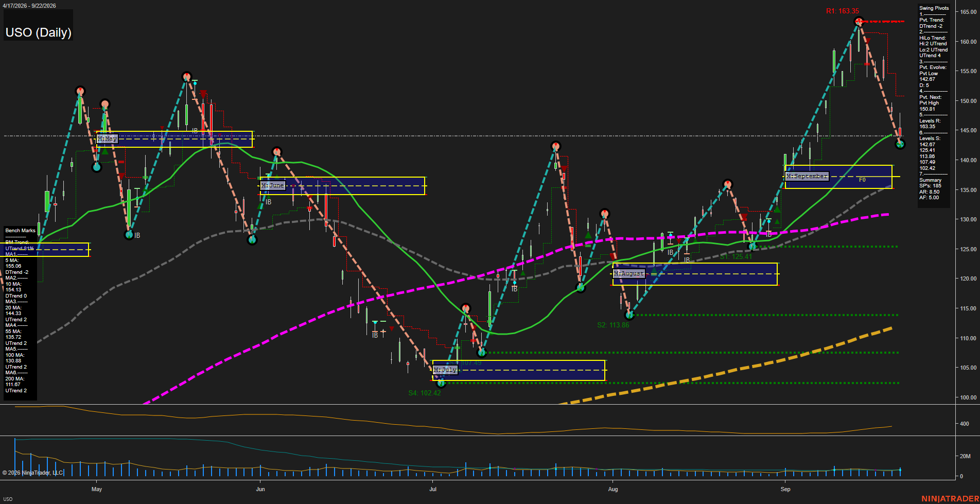Click "Pvt. Trend:" in Swing Pivots panel

tap(932, 20)
